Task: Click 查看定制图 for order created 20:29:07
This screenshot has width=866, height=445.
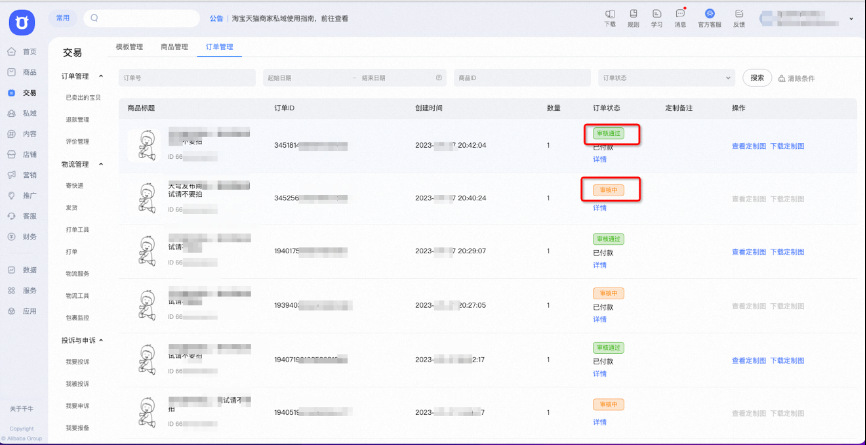Action: 749,252
